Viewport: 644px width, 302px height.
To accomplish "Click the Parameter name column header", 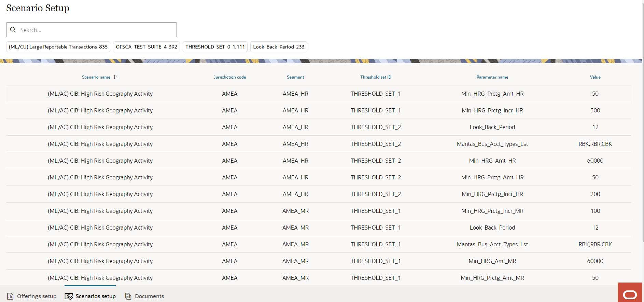I will (x=492, y=77).
